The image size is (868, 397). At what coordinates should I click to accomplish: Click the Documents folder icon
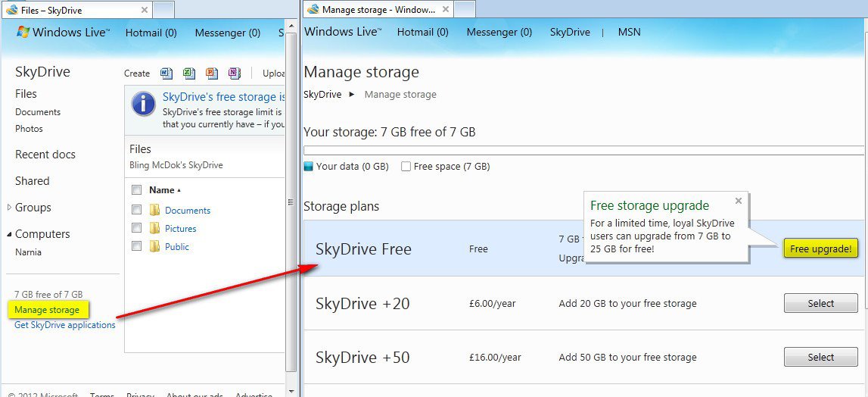154,210
